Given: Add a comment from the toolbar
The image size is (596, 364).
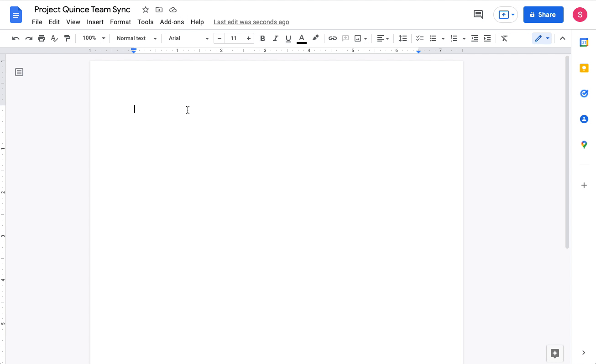Looking at the screenshot, I should click(345, 38).
